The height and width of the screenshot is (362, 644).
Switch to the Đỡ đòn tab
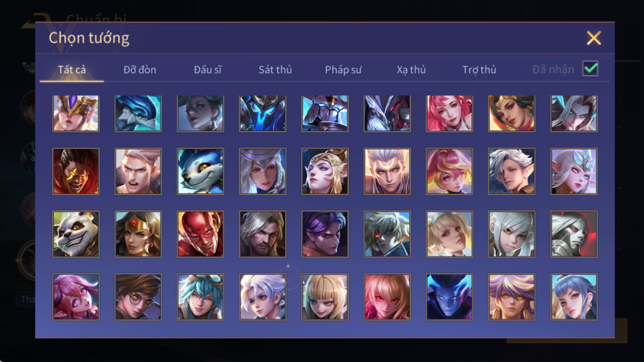(x=140, y=69)
